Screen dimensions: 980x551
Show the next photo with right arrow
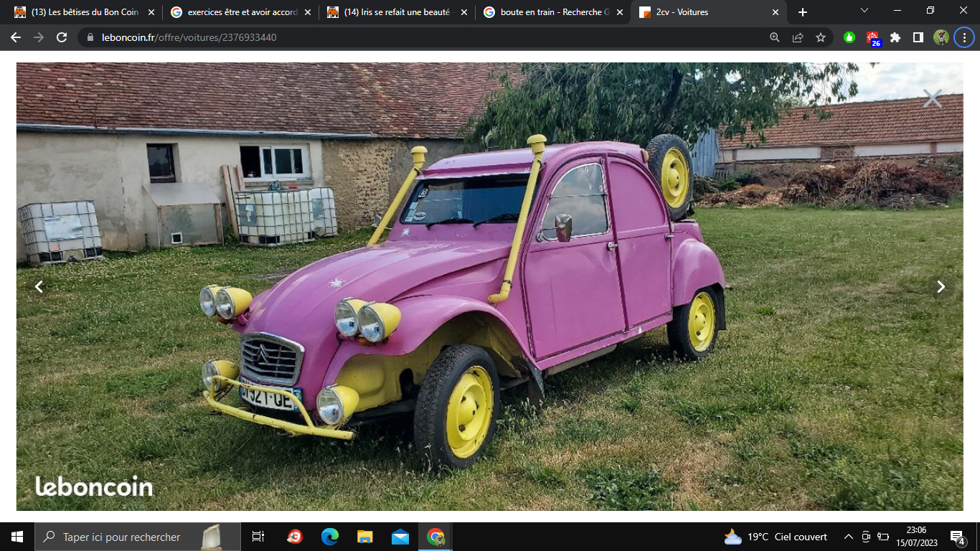click(941, 287)
